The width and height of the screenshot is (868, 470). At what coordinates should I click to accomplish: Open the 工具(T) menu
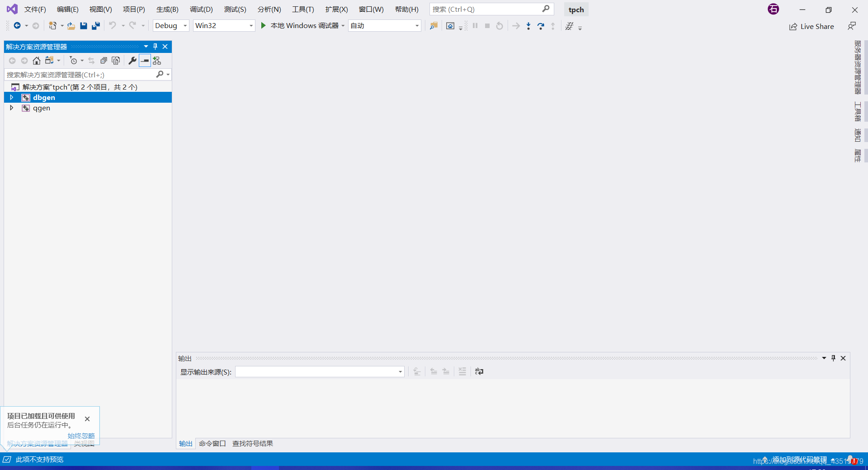302,9
